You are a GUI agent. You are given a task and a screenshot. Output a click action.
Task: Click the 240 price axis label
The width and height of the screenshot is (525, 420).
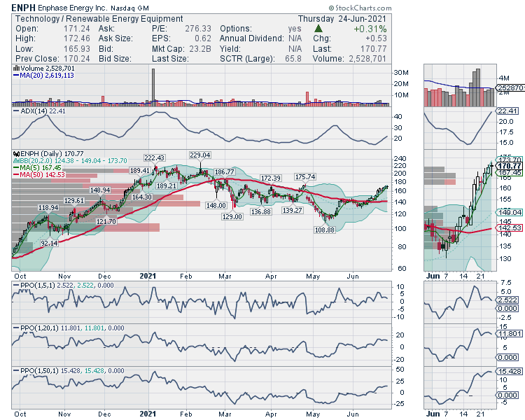(400, 158)
